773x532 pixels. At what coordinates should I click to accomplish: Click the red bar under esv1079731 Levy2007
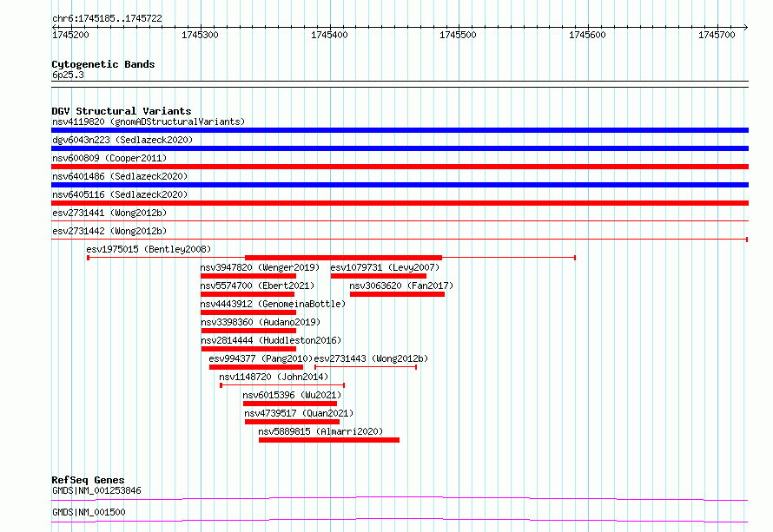tap(379, 276)
